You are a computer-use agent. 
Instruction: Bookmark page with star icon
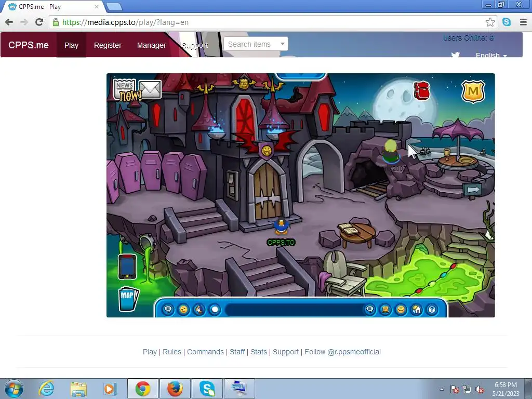point(490,22)
